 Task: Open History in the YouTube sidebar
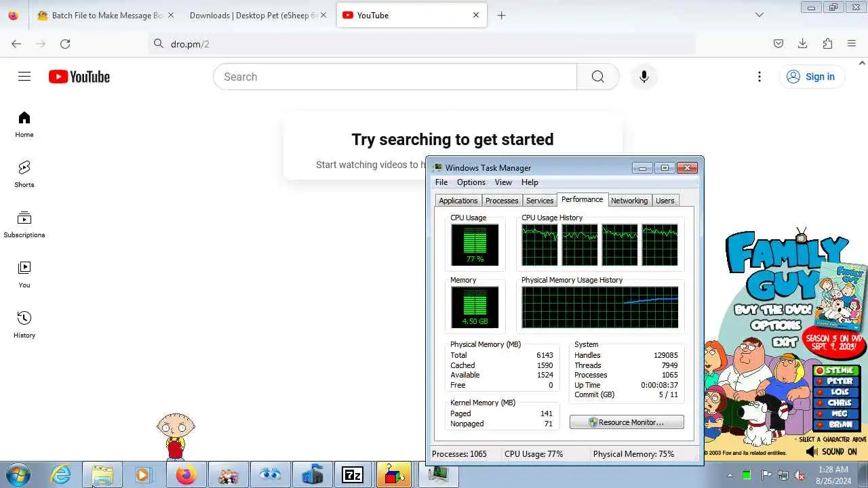point(24,325)
